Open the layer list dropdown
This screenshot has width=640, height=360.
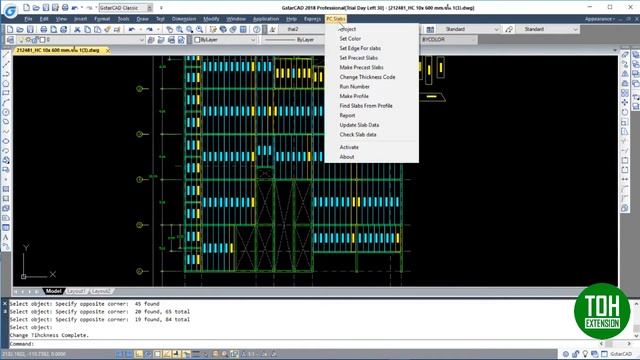click(x=142, y=40)
